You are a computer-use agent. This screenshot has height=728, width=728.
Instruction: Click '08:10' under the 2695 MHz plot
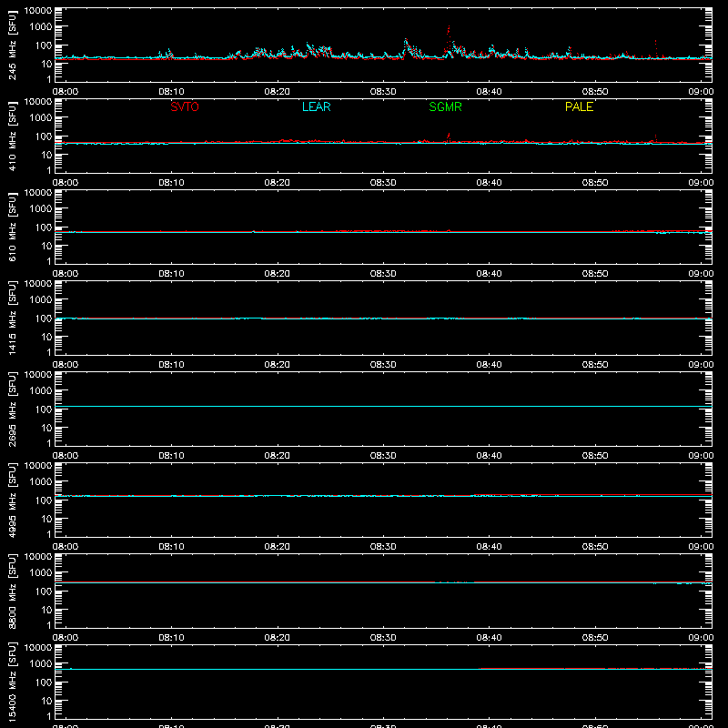coord(171,456)
